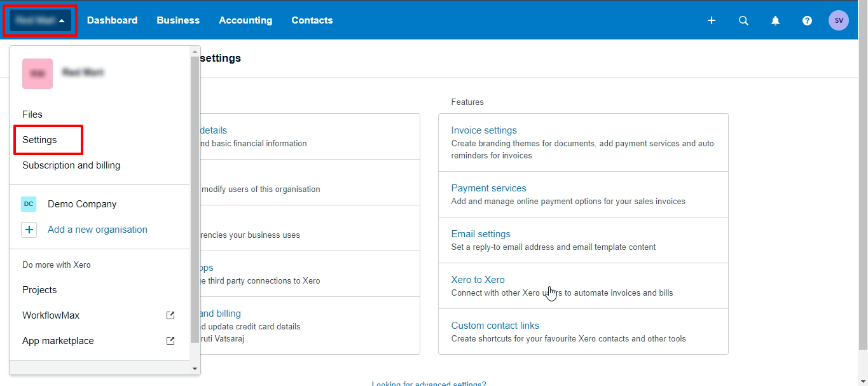This screenshot has width=868, height=386.
Task: Open Email settings link
Action: (481, 234)
